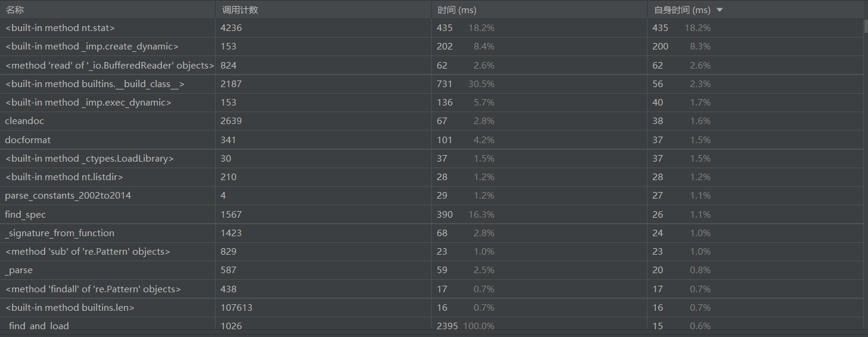Click the parse_constants_2002to2014 entry
The image size is (868, 337).
click(68, 196)
